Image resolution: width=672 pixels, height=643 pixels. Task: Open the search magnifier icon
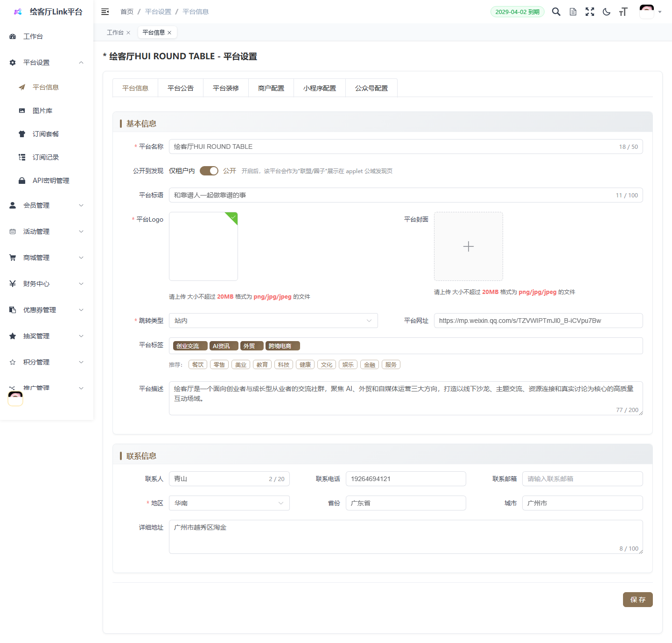point(556,12)
